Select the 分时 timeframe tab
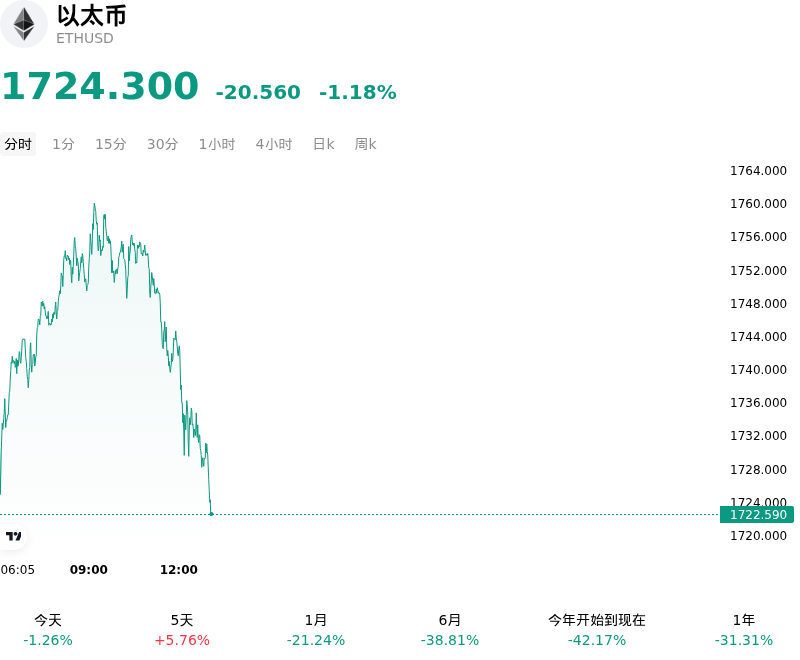 tap(18, 144)
